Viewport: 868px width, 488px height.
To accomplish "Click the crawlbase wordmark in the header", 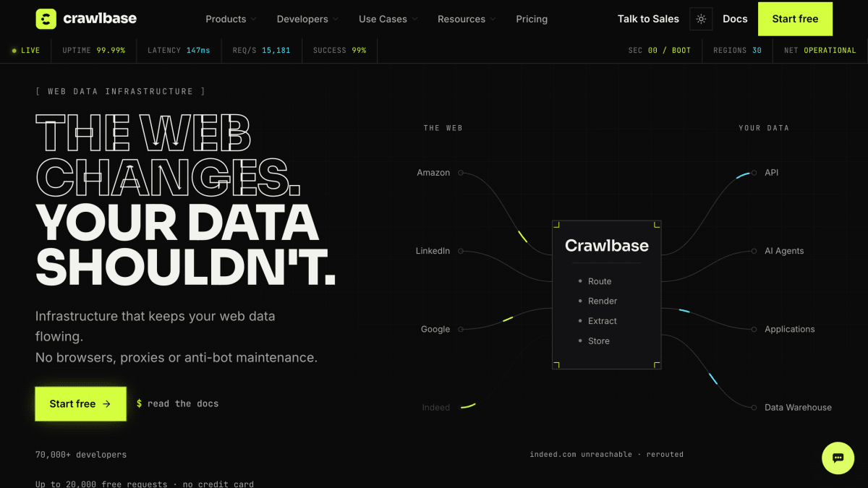I will pos(99,19).
